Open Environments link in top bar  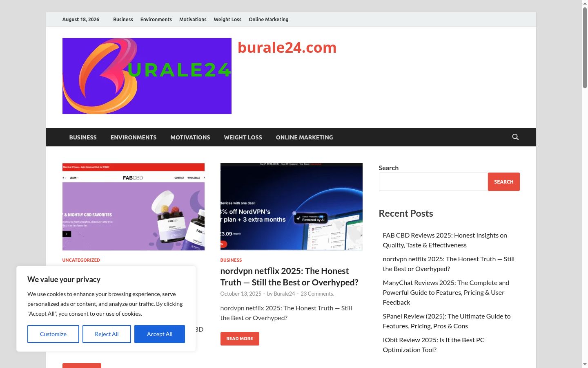(156, 19)
